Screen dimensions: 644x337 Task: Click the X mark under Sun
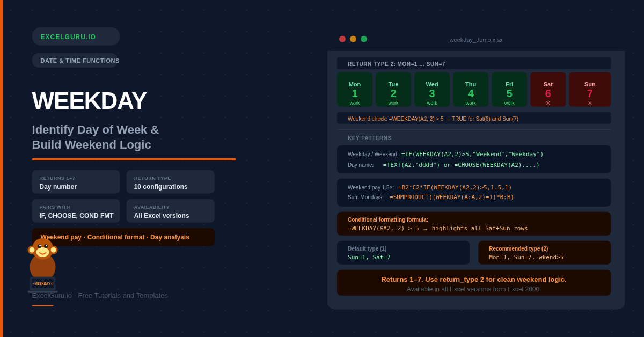click(590, 103)
